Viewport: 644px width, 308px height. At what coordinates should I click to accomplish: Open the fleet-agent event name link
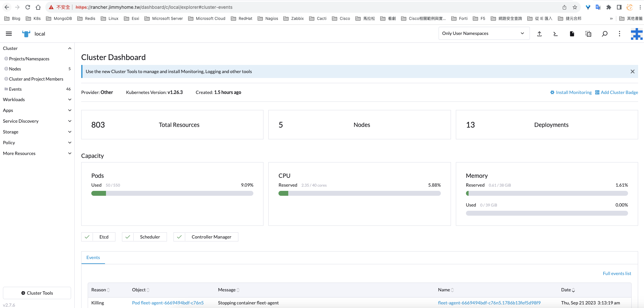(489, 303)
